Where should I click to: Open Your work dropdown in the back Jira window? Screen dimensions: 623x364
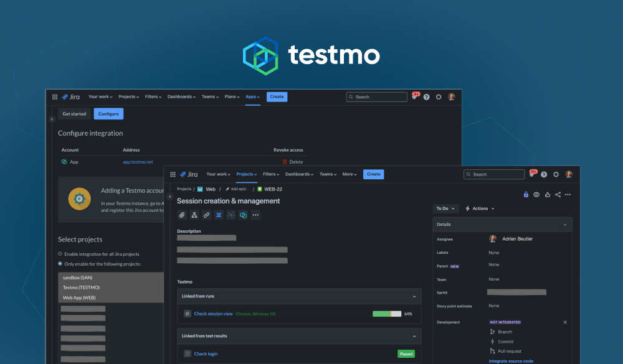point(100,97)
